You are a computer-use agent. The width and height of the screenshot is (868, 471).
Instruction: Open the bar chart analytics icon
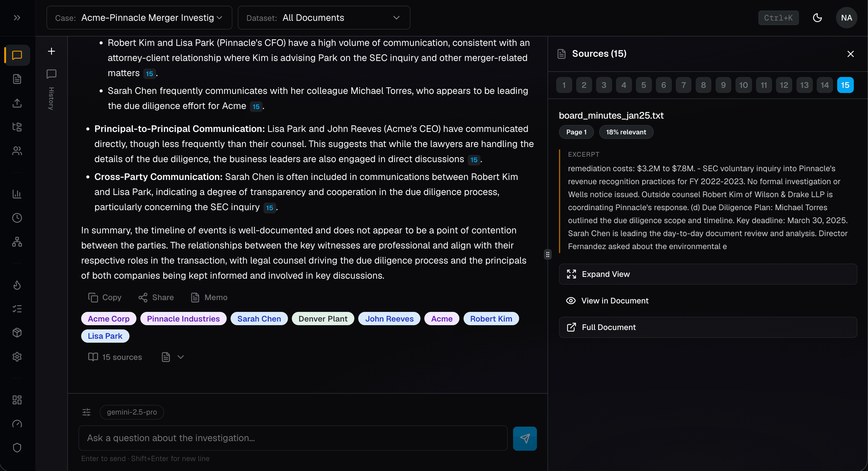[17, 194]
